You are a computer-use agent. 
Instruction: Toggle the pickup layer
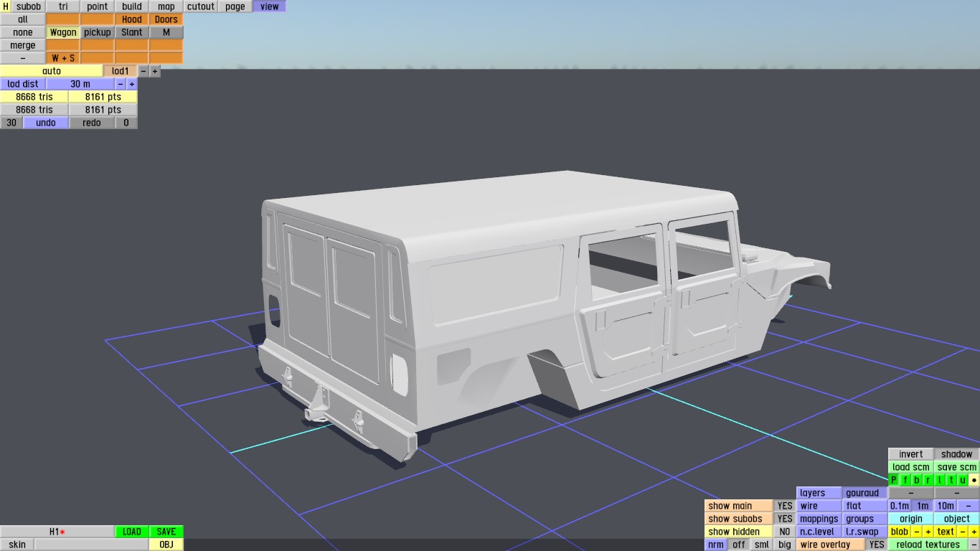(x=98, y=32)
